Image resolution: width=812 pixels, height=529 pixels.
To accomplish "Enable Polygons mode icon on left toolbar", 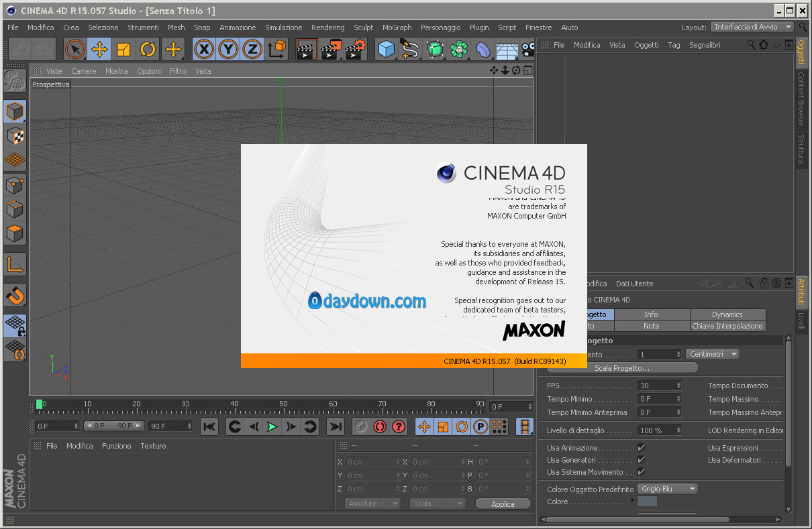I will (x=15, y=233).
